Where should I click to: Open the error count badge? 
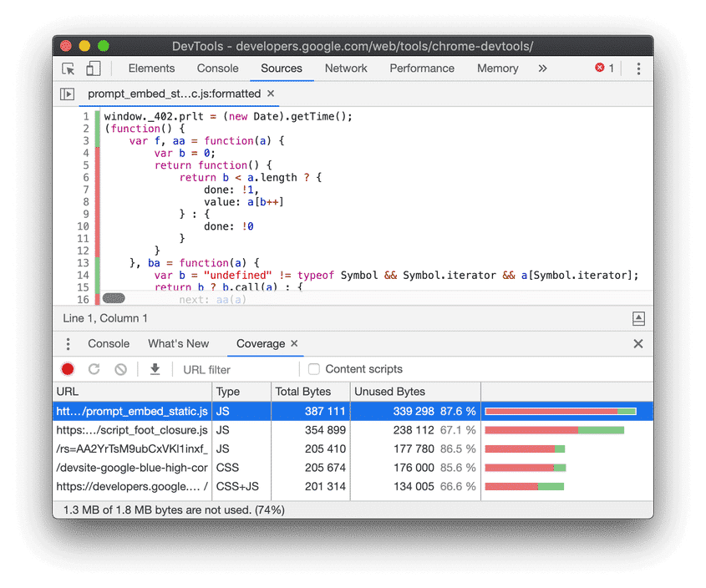coord(602,68)
